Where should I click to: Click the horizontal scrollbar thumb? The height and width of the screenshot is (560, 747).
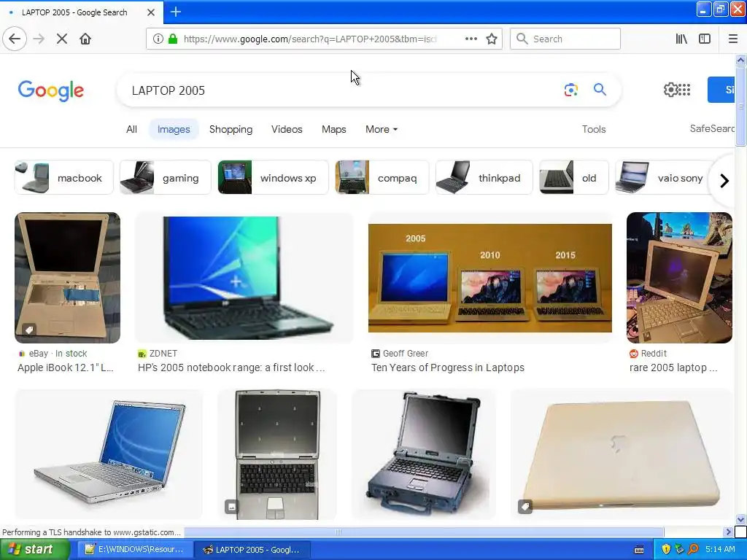pyautogui.click(x=424, y=532)
